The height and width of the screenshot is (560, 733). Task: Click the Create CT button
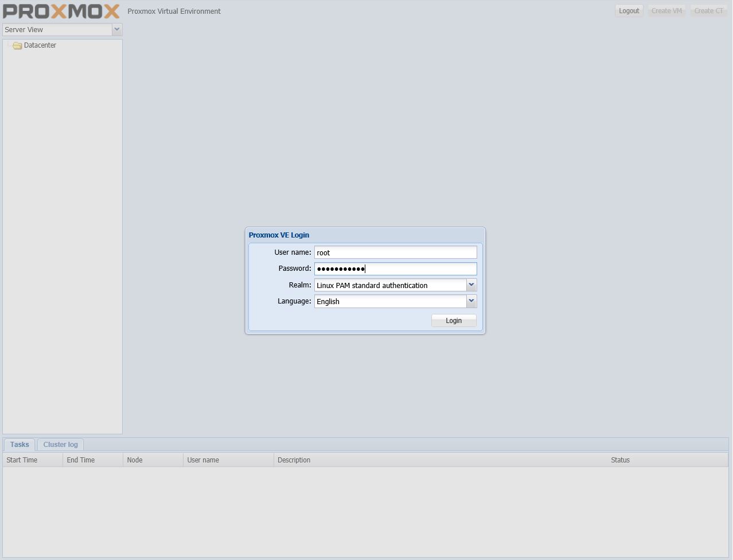[708, 11]
